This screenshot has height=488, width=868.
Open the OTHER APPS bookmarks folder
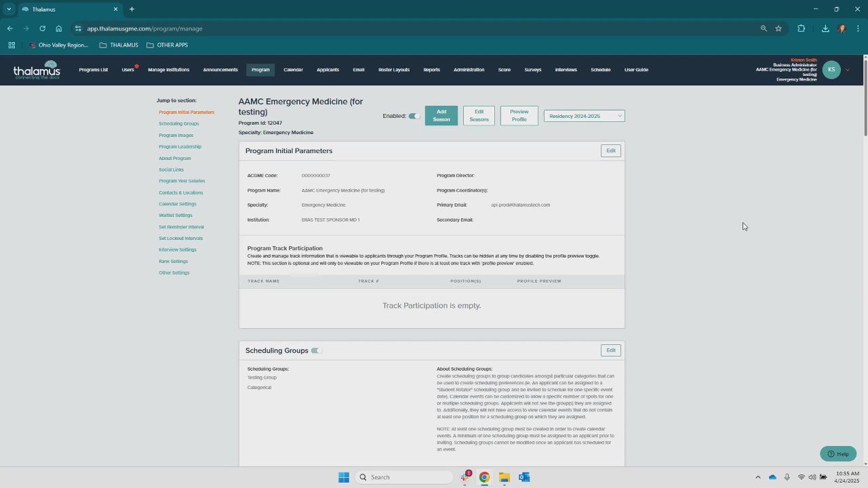pos(167,45)
